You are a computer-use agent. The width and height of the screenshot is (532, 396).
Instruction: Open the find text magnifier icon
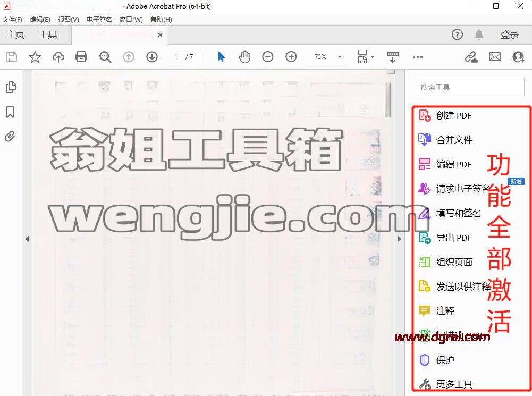(105, 57)
